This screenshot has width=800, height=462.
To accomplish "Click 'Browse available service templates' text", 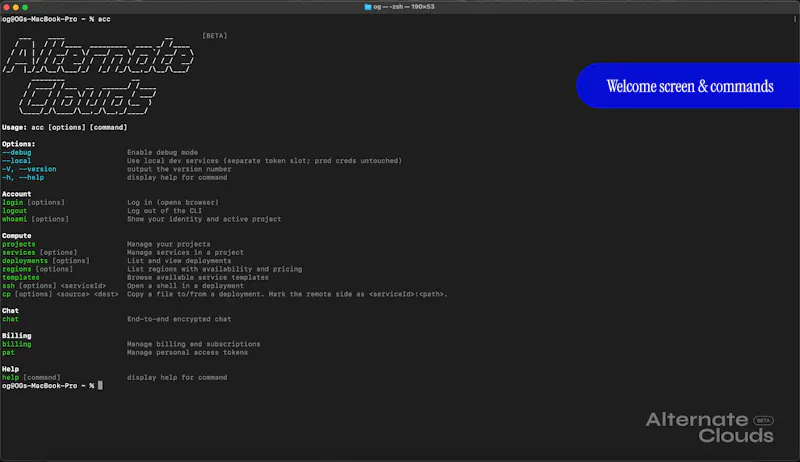I will click(197, 277).
